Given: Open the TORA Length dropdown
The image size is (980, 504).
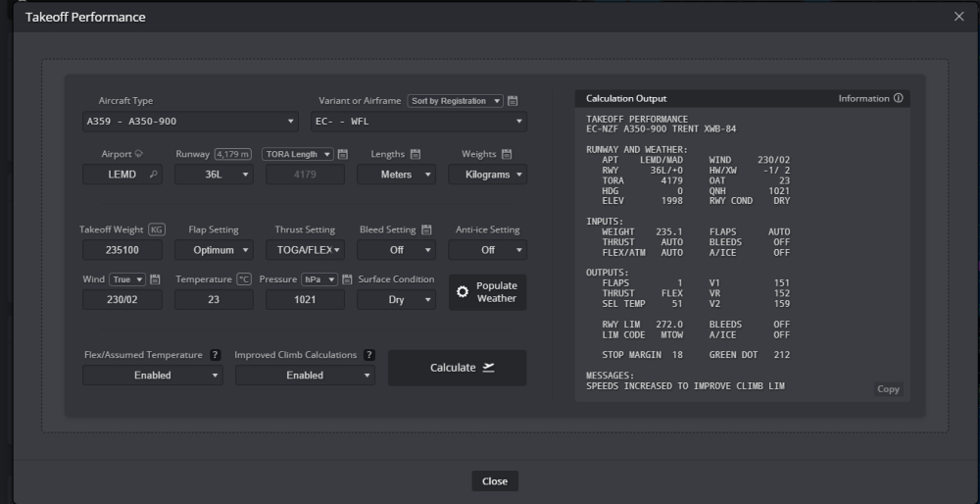Looking at the screenshot, I should click(x=298, y=154).
